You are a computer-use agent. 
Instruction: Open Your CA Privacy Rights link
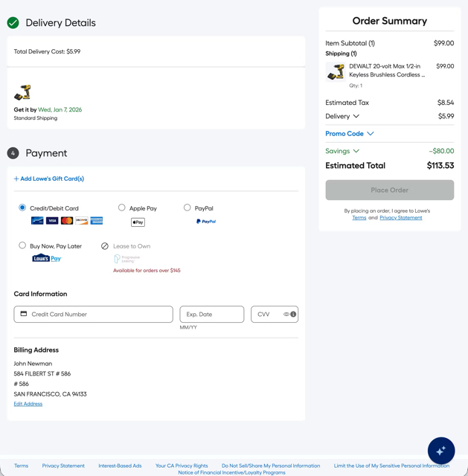[x=182, y=466]
